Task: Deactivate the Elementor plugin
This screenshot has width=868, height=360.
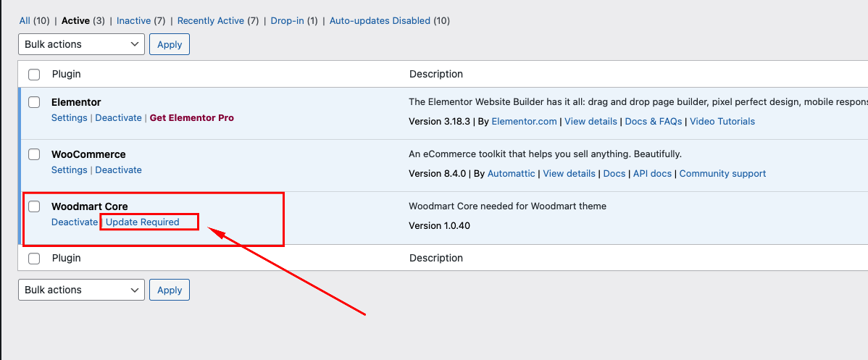Action: [119, 118]
